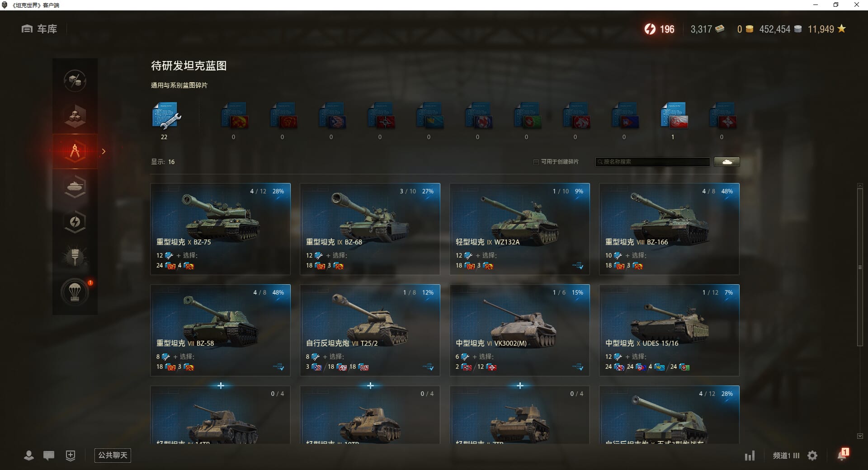868x470 pixels.
Task: Expand sidebar using the chevron arrow
Action: click(x=104, y=151)
